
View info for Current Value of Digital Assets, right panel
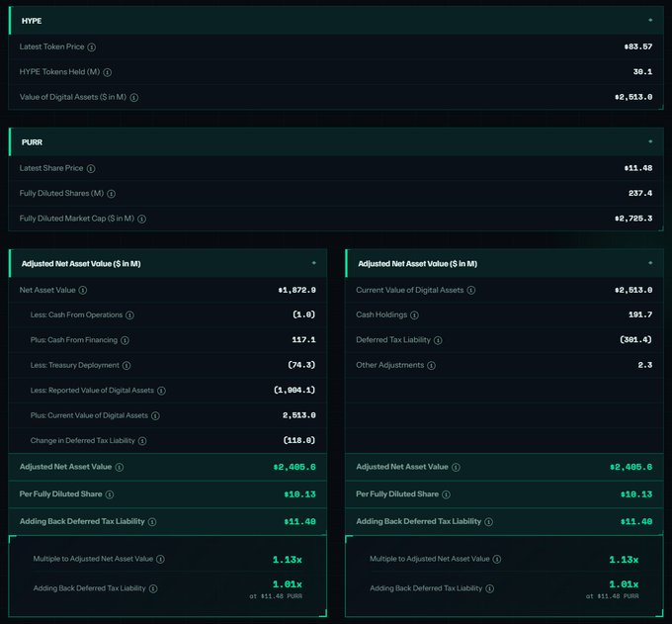471,291
